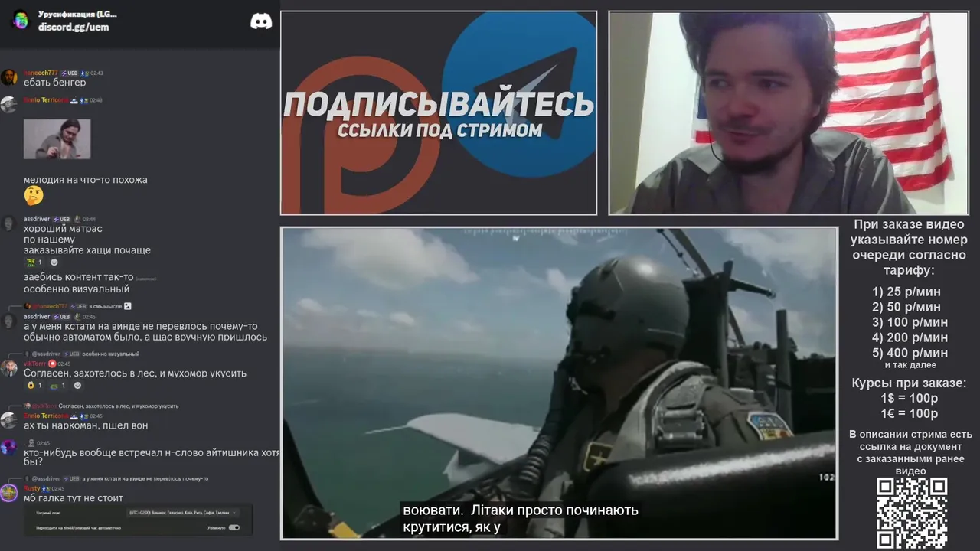Click the thinking face emoji
The width and height of the screenshot is (980, 551).
coord(34,196)
